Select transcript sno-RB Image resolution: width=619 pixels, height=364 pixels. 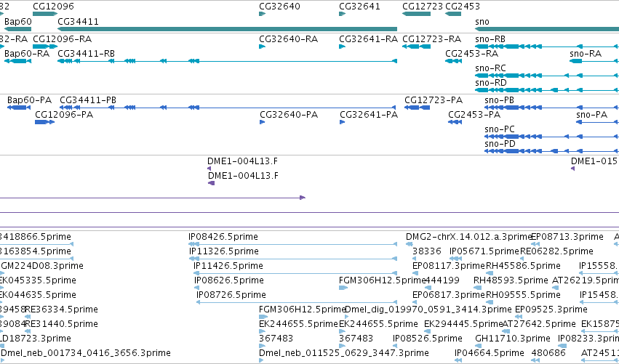[490, 39]
